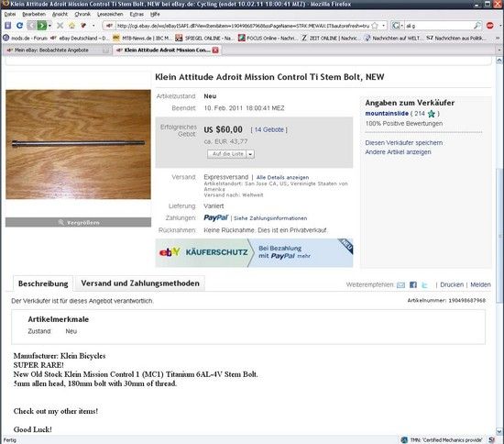Screen dimensions: 504x444
Task: Share listing via Twitter icon
Action: click(424, 284)
